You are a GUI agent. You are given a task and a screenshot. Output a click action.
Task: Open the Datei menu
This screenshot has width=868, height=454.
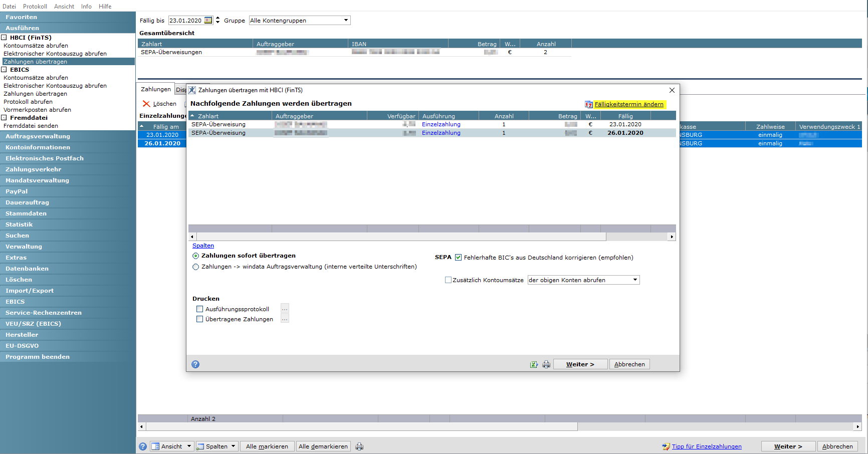click(x=10, y=7)
